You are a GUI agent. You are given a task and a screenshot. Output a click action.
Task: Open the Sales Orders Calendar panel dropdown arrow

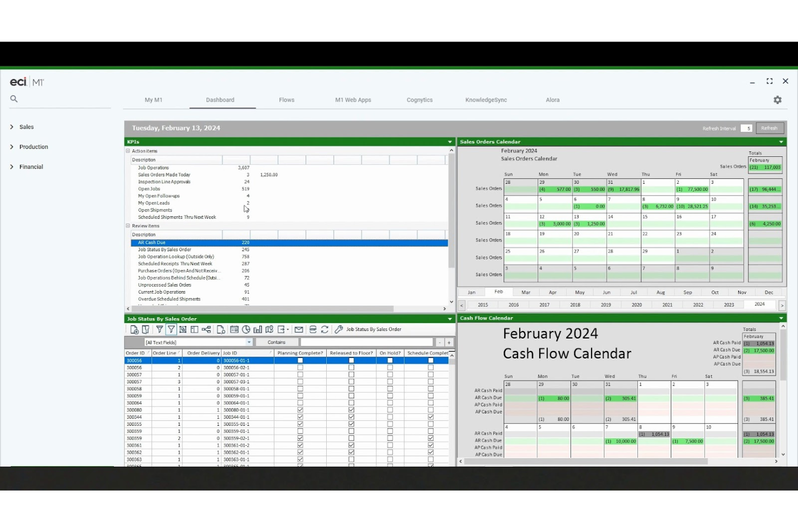click(781, 142)
